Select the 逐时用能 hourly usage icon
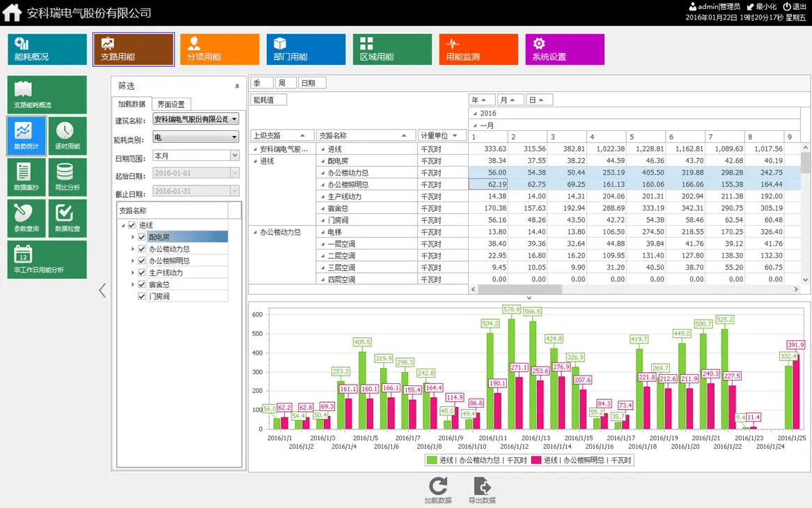 coord(68,136)
